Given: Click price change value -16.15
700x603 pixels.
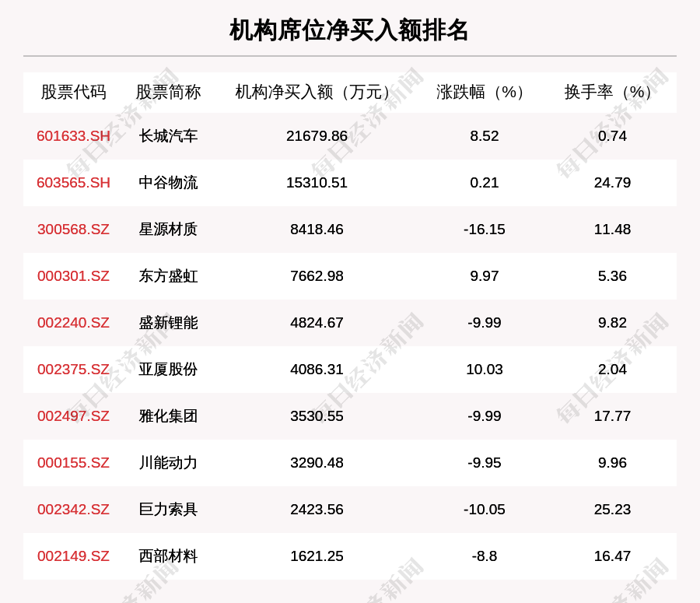Looking at the screenshot, I should 485,229.
